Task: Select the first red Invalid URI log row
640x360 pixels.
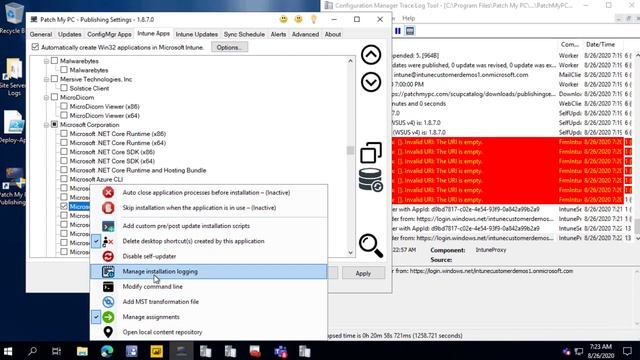Action: click(508, 142)
